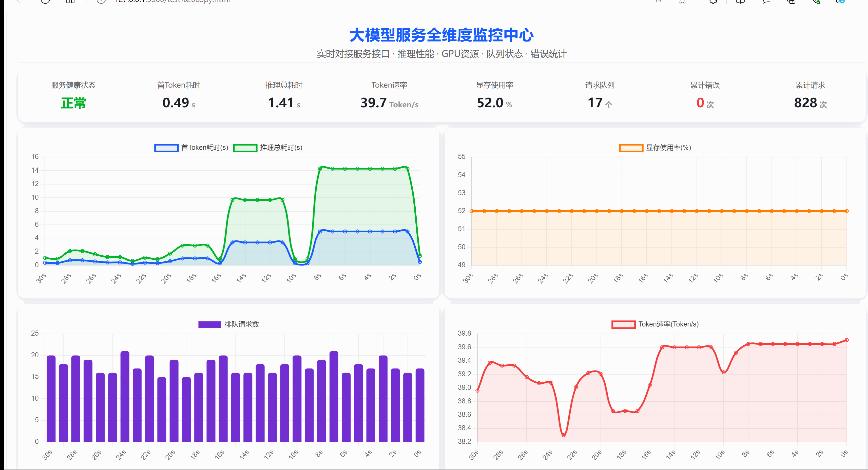
Task: Click the 首Token耗时 card label
Action: tap(179, 85)
